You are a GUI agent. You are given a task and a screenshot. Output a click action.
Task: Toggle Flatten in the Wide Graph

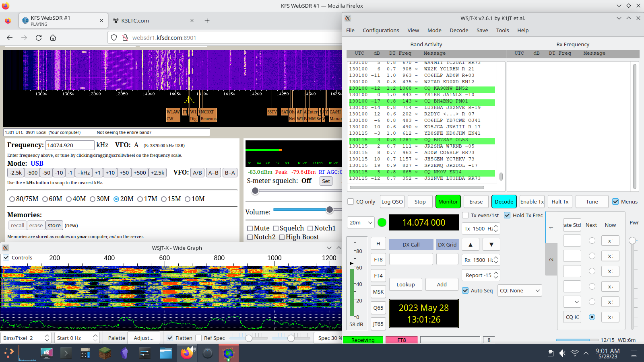[x=170, y=338]
